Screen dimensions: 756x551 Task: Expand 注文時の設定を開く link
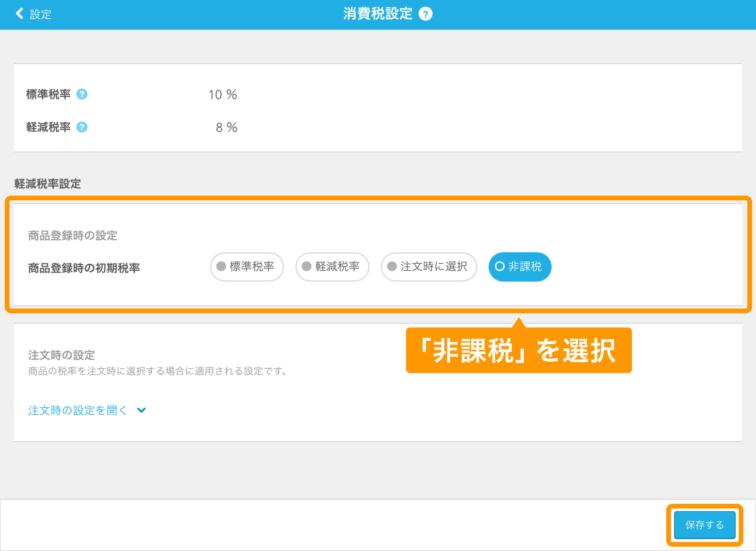pyautogui.click(x=78, y=410)
